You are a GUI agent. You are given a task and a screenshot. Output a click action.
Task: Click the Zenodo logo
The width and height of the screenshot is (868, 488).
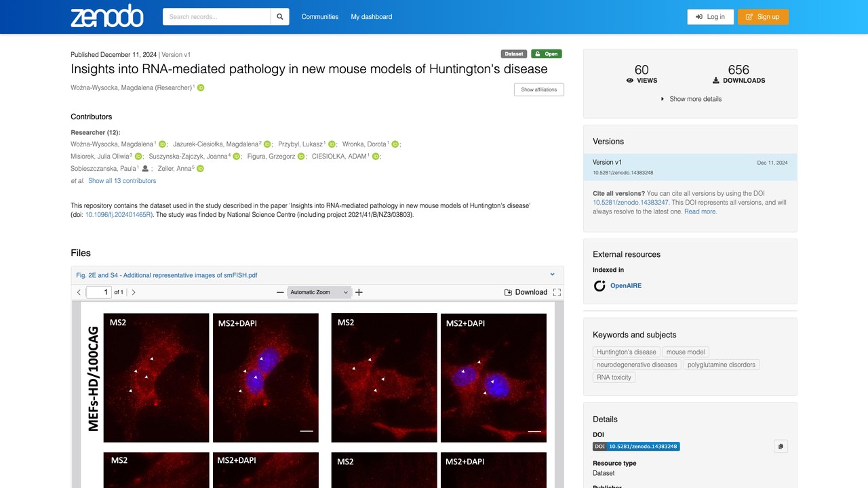tap(107, 16)
